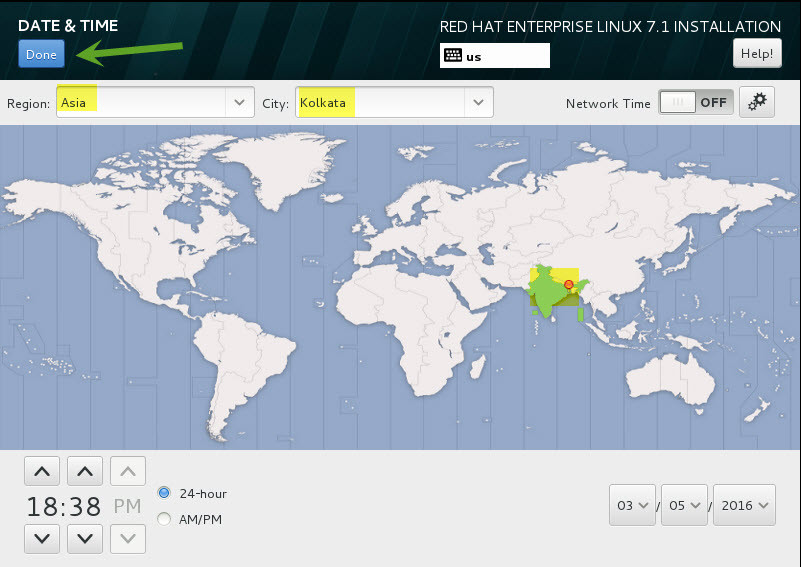Click the 18:38 time display
Viewport: 801px width, 567px height.
64,506
